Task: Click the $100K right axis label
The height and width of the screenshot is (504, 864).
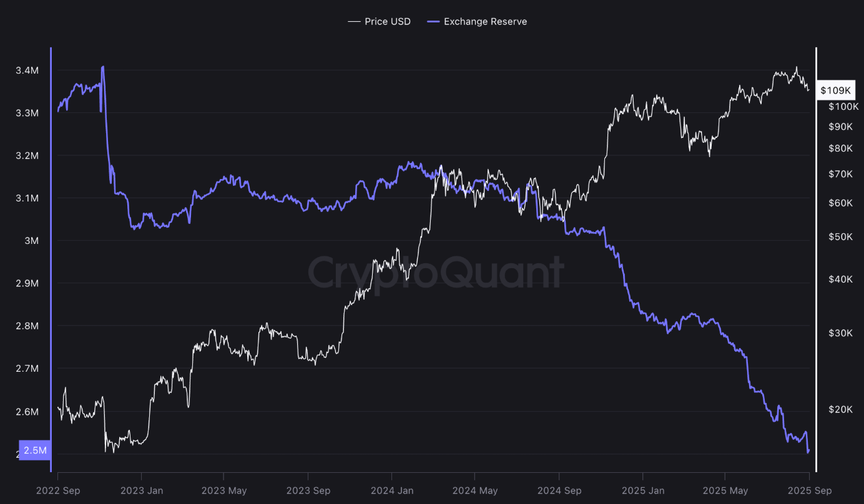Action: point(843,107)
